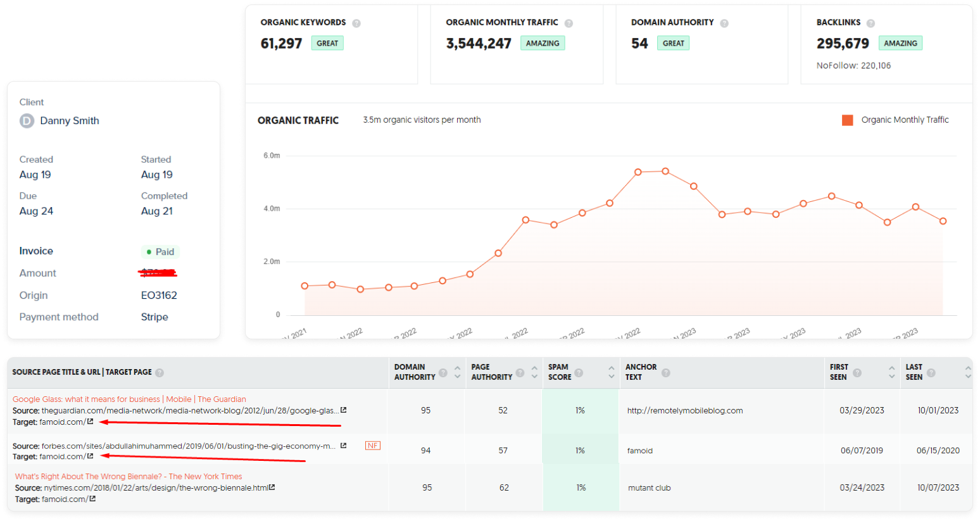
Task: Click help icon beside Anchor Text header
Action: tap(666, 373)
